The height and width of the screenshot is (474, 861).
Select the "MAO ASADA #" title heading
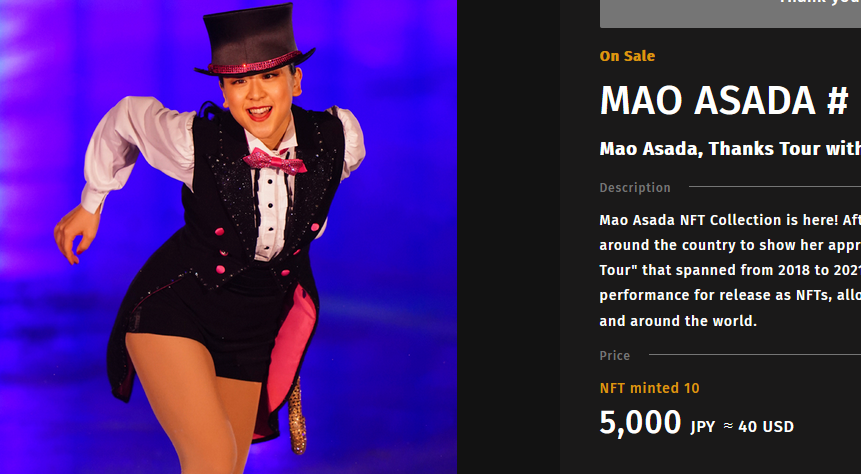[x=724, y=101]
